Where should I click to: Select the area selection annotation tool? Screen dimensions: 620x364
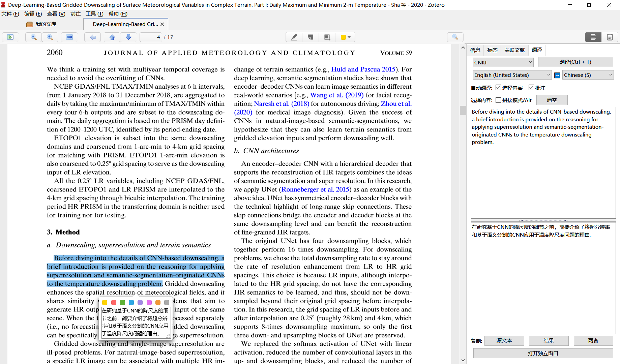(x=327, y=37)
